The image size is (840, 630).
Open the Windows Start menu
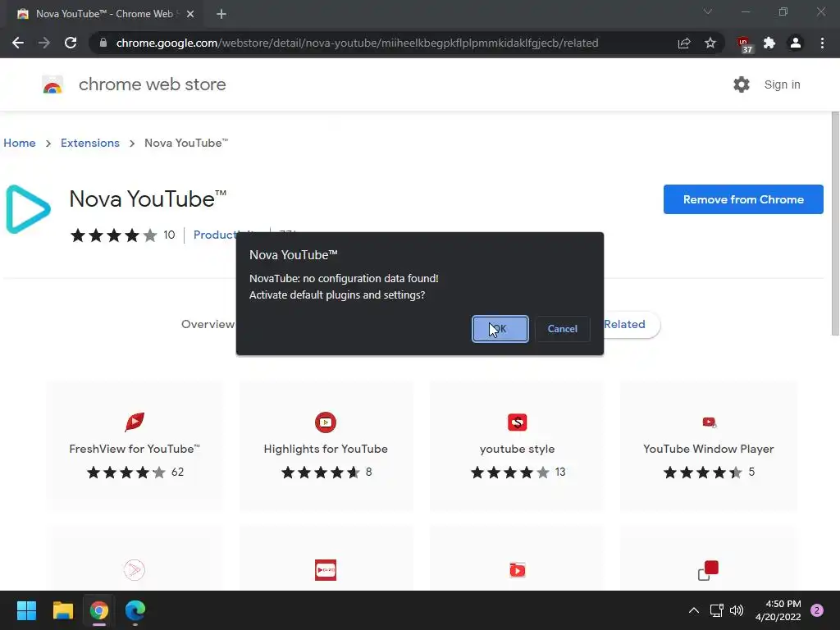(26, 610)
